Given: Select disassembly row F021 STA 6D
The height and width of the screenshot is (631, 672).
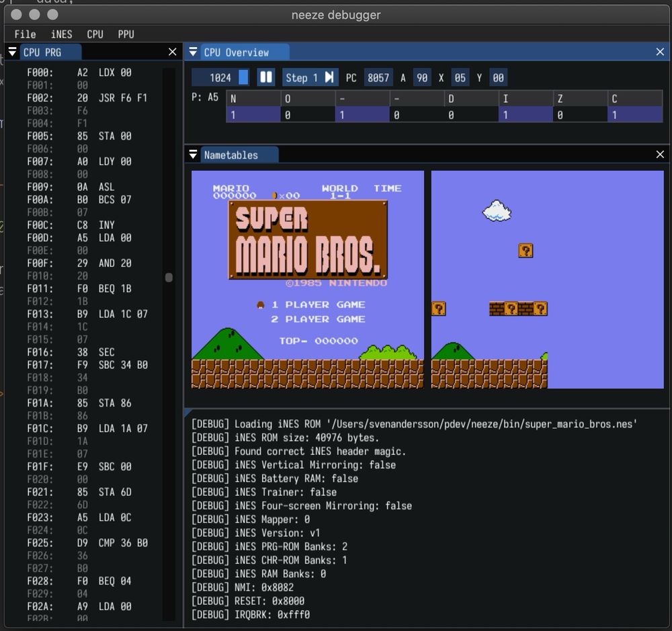Looking at the screenshot, I should click(79, 492).
